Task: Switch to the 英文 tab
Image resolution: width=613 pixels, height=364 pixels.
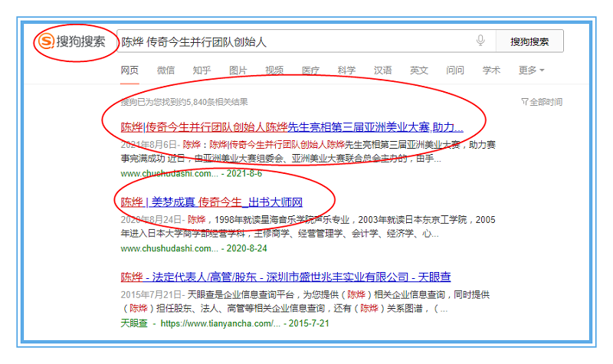Action: [419, 71]
